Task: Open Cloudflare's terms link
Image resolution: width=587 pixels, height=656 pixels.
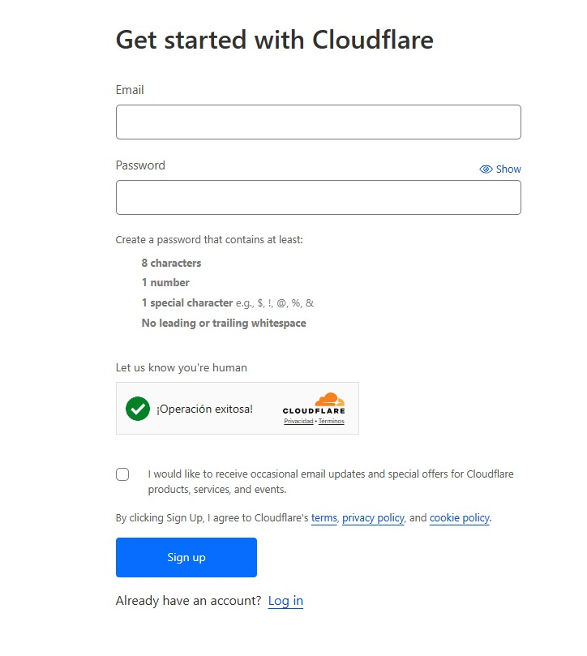Action: pyautogui.click(x=324, y=518)
